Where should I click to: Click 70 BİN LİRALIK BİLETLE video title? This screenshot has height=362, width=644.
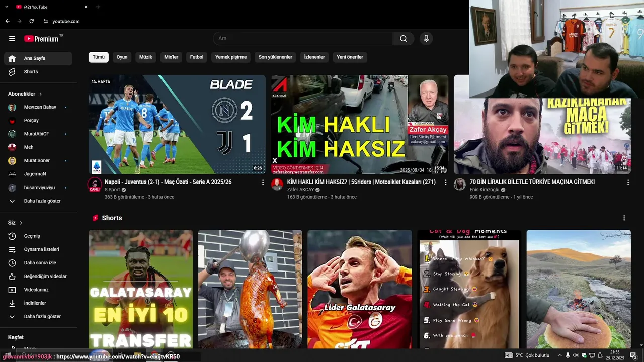point(532,182)
